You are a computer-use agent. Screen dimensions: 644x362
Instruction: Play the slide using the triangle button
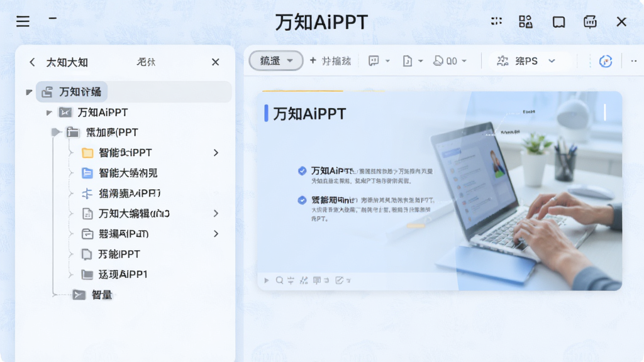pyautogui.click(x=267, y=280)
